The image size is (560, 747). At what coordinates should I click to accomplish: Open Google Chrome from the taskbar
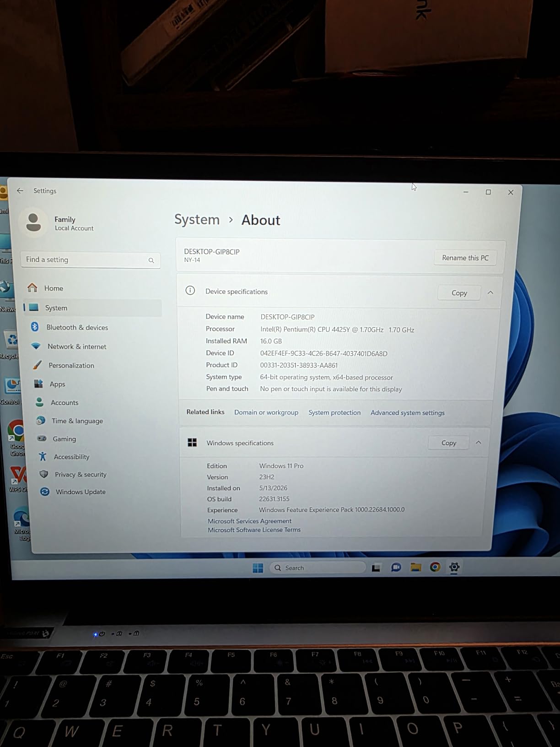pos(435,567)
